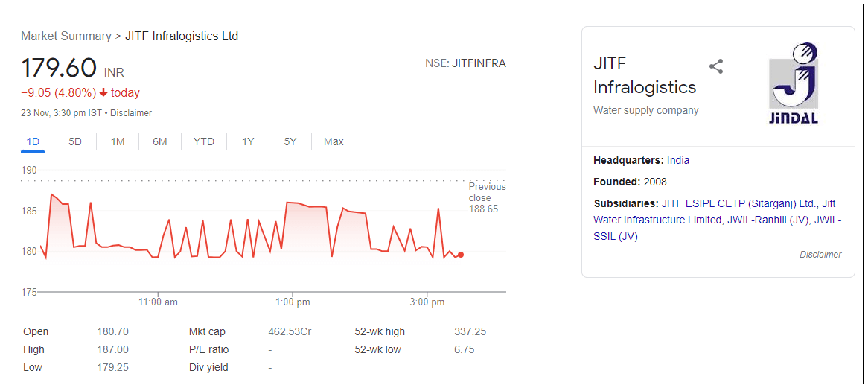Click the 23 Nov, 3:30 pm IST timestamp

[62, 113]
